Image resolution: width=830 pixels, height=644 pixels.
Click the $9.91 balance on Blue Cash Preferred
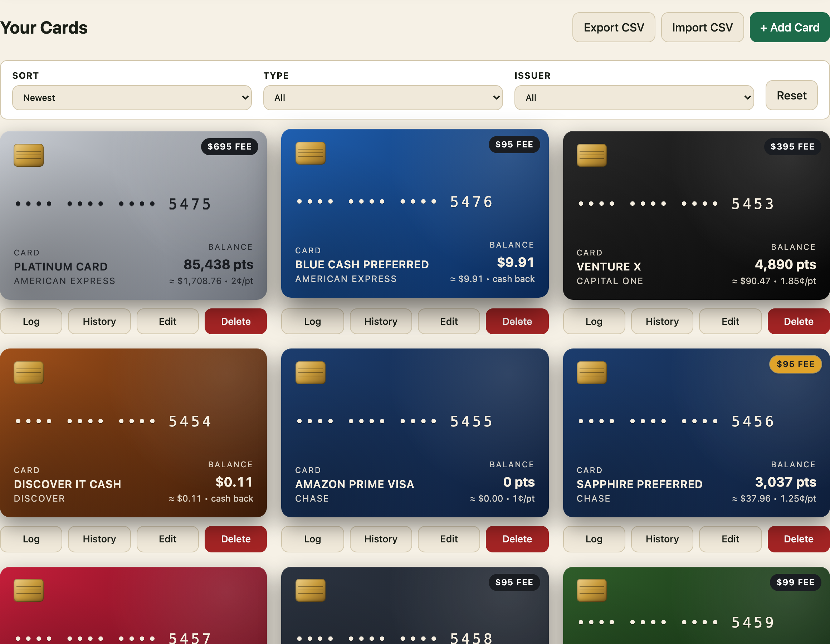[x=516, y=262]
